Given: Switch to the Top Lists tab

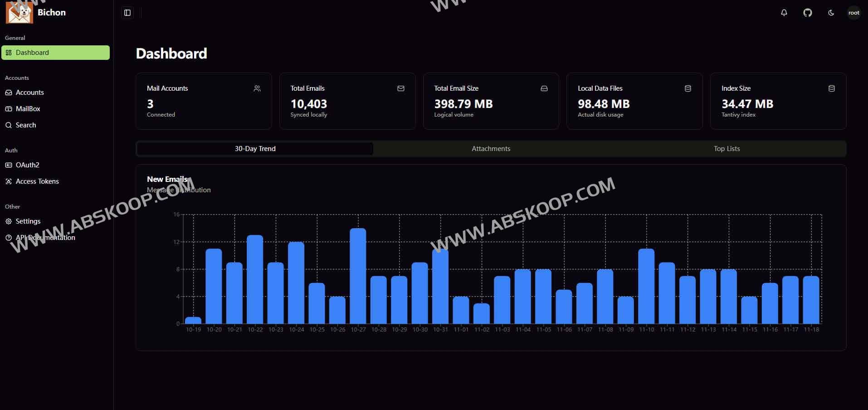Looking at the screenshot, I should coord(727,149).
